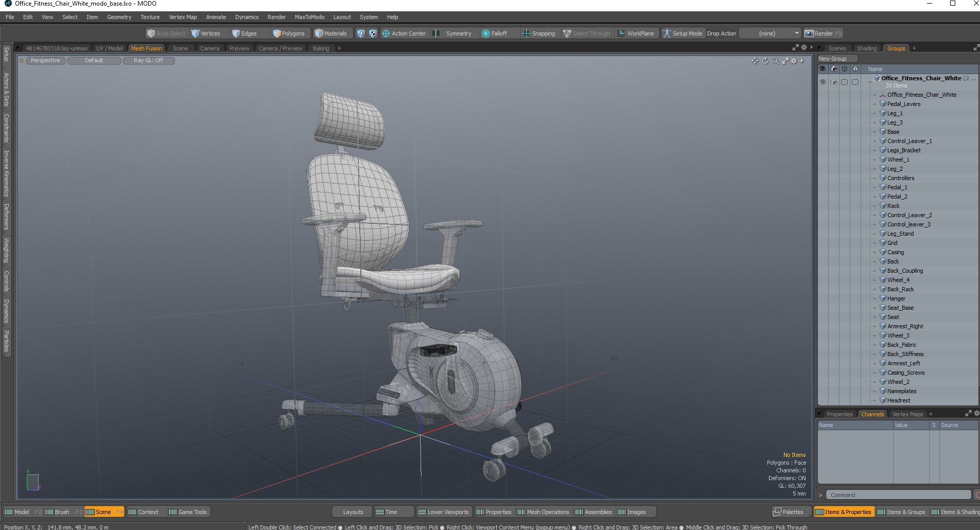Open the Vertex Maps tab
Image resolution: width=980 pixels, height=530 pixels.
(907, 414)
